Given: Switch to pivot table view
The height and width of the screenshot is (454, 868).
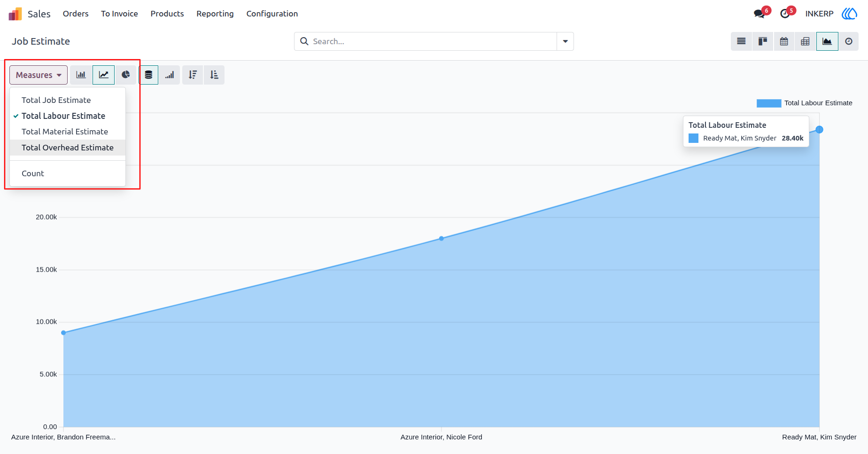Looking at the screenshot, I should click(x=805, y=41).
